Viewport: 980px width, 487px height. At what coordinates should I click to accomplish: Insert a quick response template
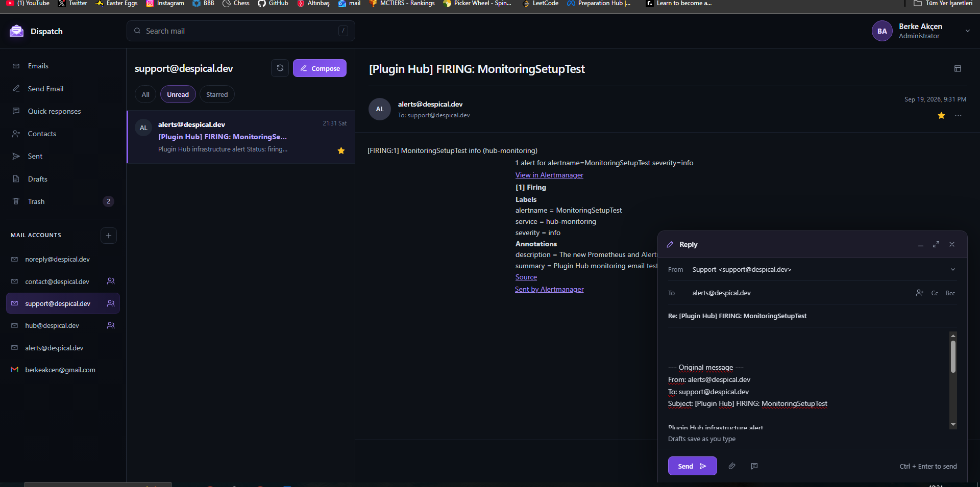tap(754, 466)
